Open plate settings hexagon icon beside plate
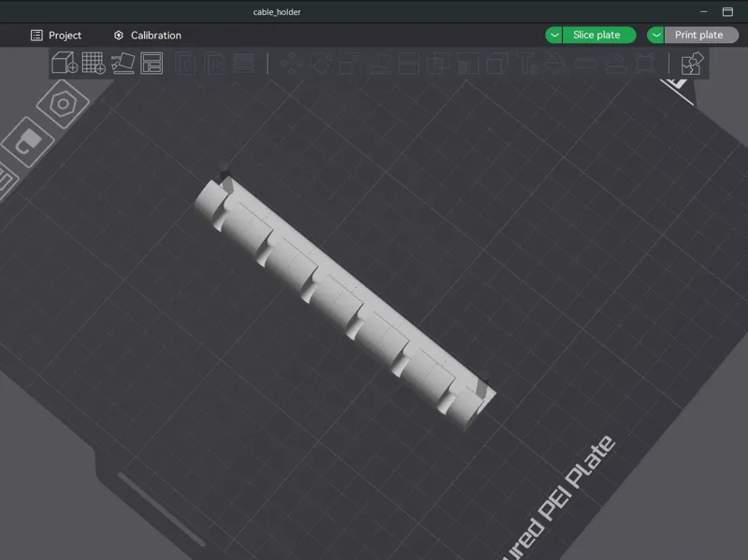This screenshot has width=748, height=560. 63,104
